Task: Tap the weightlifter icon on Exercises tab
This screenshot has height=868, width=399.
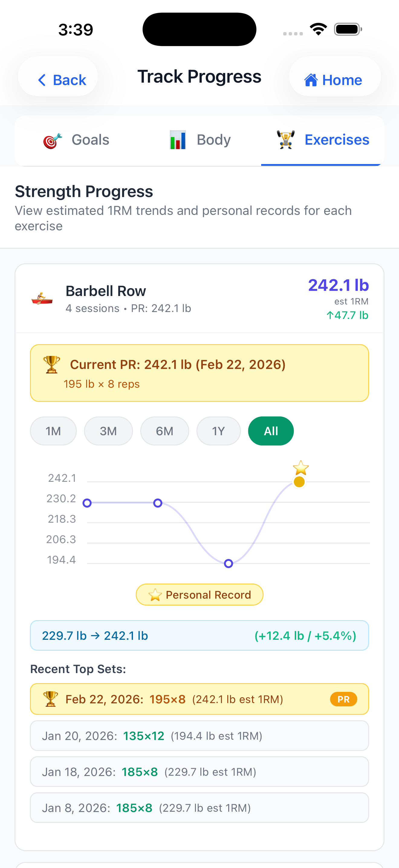Action: pos(286,140)
